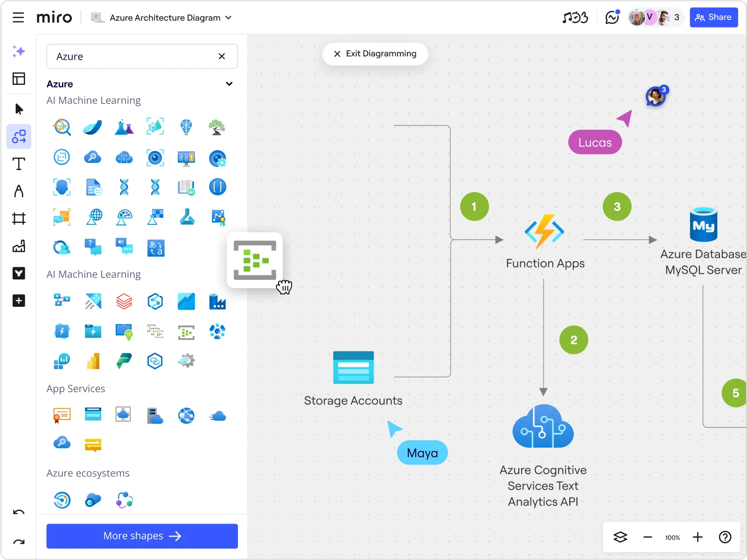The image size is (747, 560).
Task: Pick the curly braces circle shape
Action: pyautogui.click(x=217, y=187)
